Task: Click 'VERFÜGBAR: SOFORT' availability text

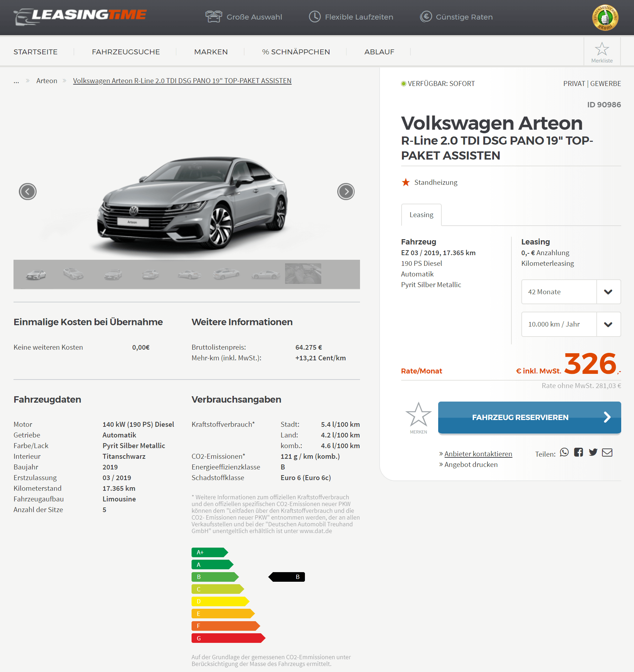Action: tap(441, 84)
